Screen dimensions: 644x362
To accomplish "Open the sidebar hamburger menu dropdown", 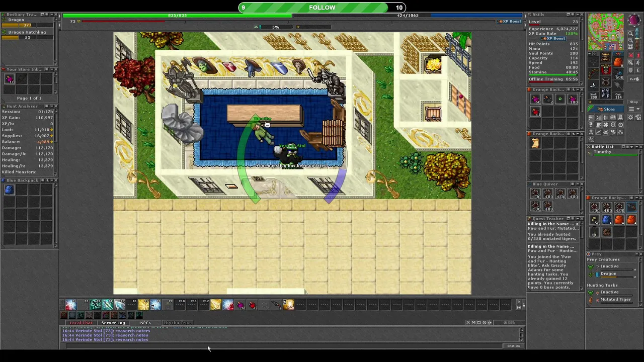I will pyautogui.click(x=634, y=109).
